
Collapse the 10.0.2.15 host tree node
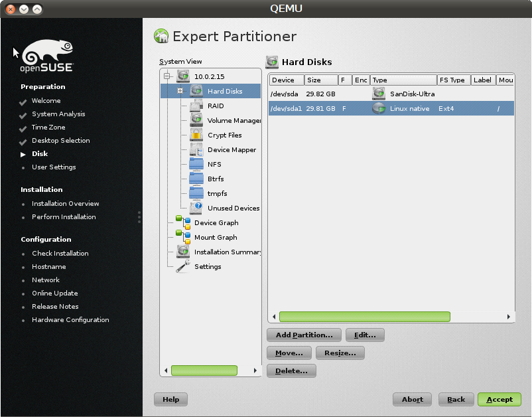(x=166, y=76)
